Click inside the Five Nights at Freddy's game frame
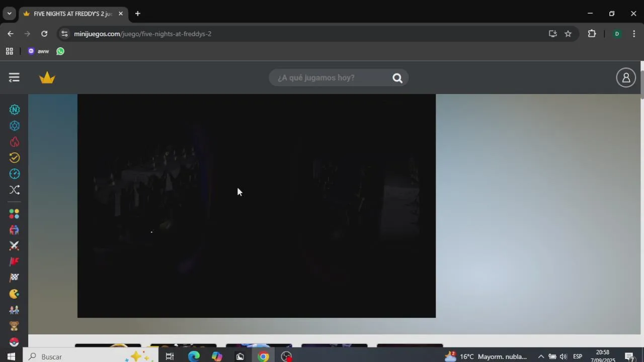Screen dimensions: 644x362 tap(257, 206)
